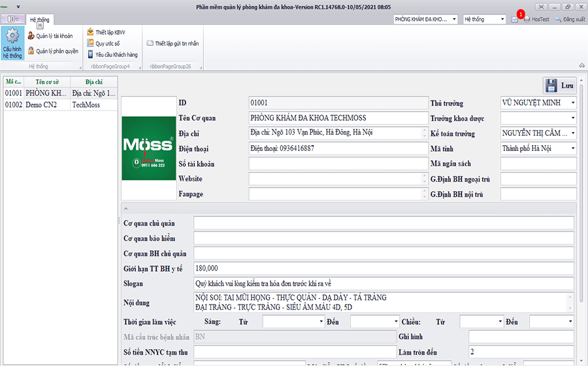Open the Kế toán trưởng dropdown
This screenshot has width=588, height=366.
(x=572, y=133)
